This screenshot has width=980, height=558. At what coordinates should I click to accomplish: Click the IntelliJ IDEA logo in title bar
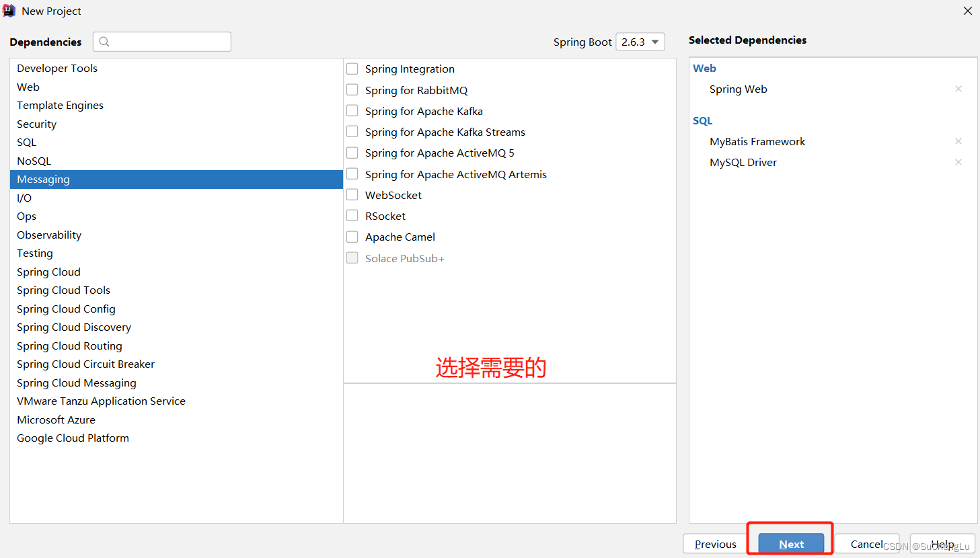click(9, 11)
